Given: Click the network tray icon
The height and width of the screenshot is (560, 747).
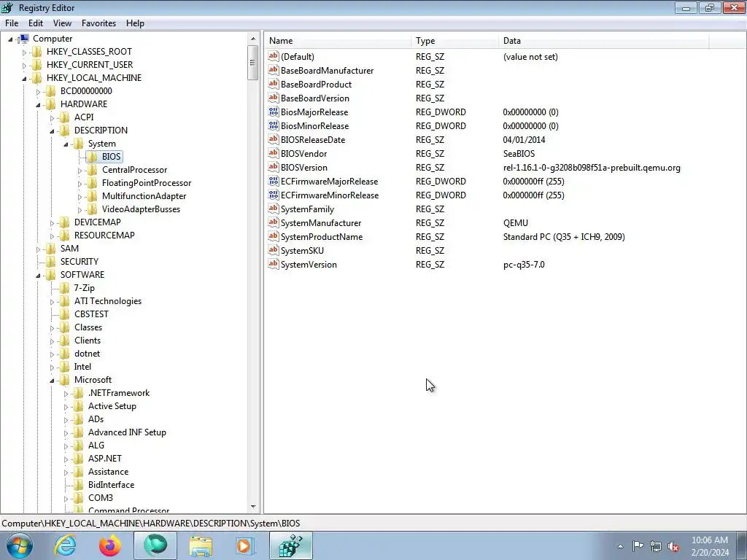Looking at the screenshot, I should coord(656,546).
